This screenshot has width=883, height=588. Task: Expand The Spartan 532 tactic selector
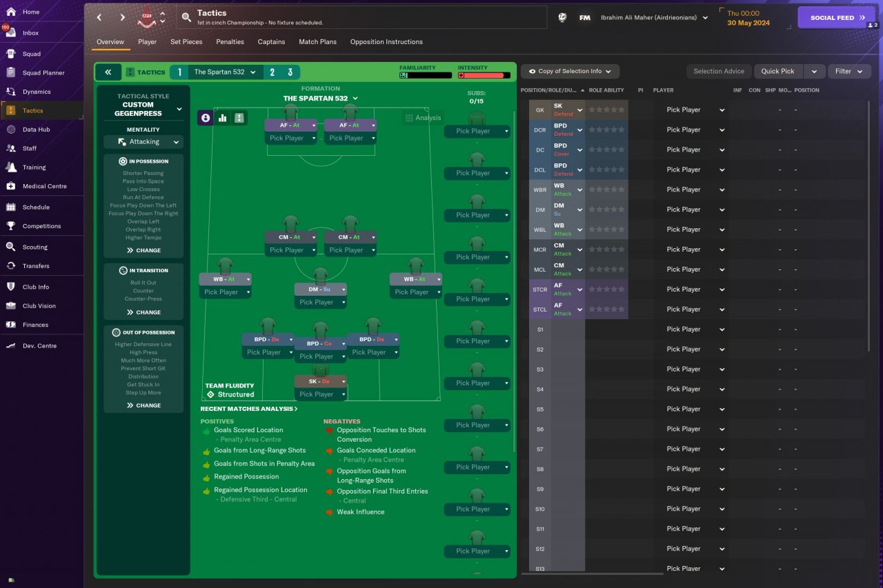226,72
